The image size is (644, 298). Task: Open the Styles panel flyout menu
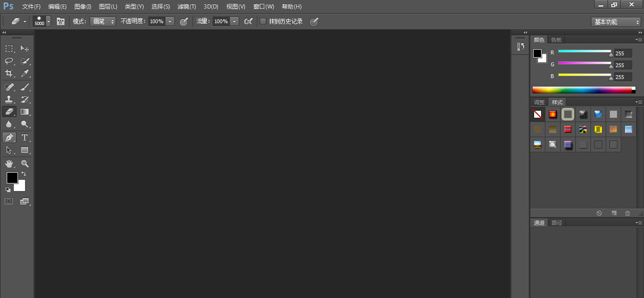(x=639, y=102)
